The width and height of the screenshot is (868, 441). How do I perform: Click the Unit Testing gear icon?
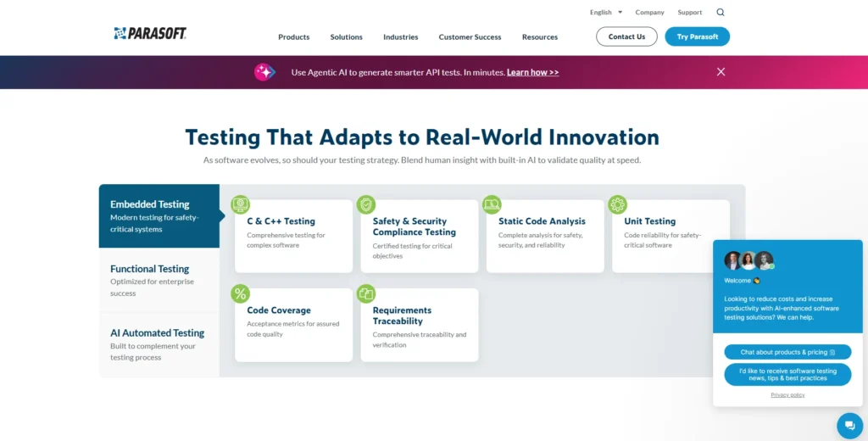tap(617, 204)
